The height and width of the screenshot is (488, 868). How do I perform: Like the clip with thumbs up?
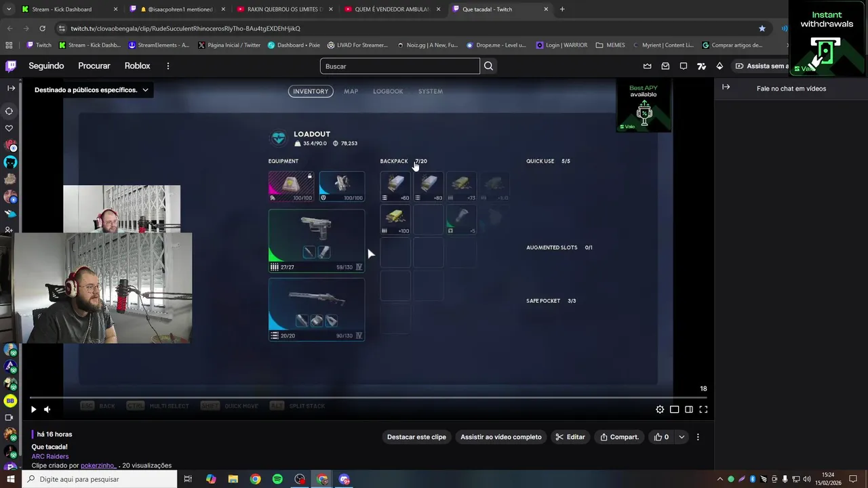point(661,437)
